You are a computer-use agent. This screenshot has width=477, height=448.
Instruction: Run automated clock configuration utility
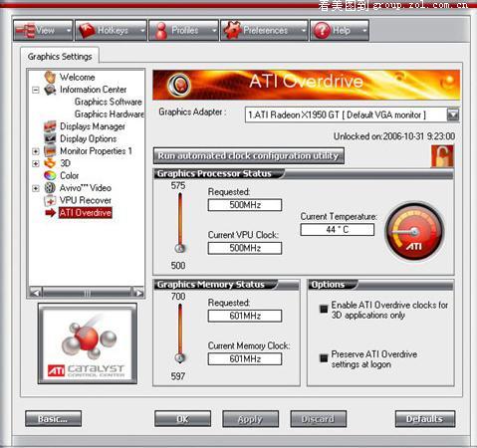(x=249, y=156)
